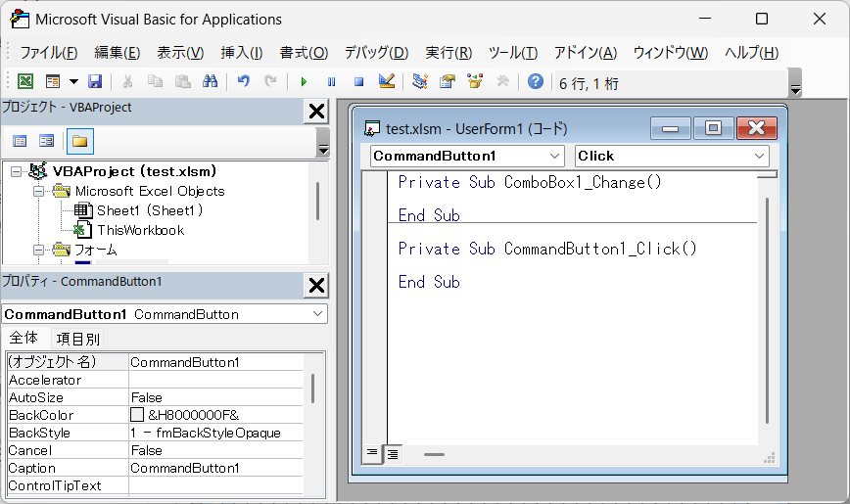Open the ツール(T) menu
The image size is (850, 504).
coord(513,53)
